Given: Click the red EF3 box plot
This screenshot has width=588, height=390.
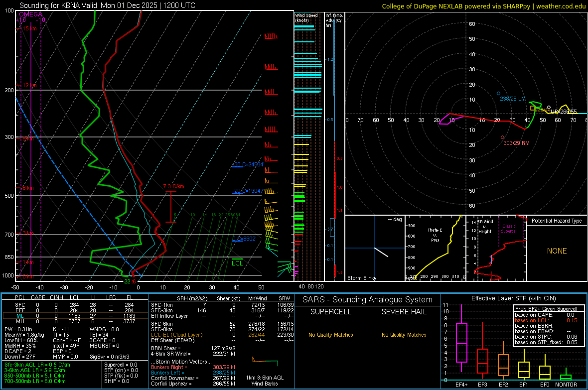Looking at the screenshot, I should coord(482,350).
